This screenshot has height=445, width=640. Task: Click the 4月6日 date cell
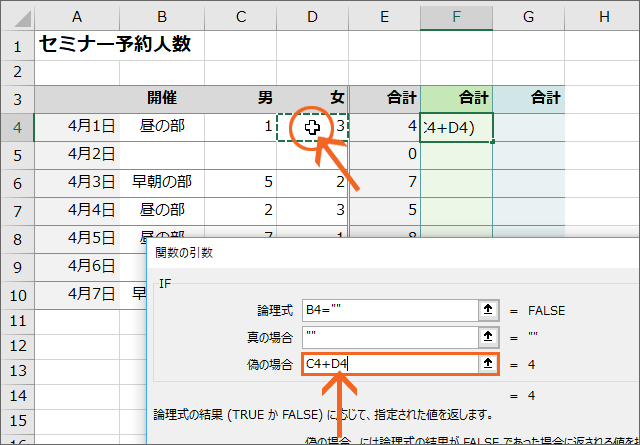(x=77, y=267)
